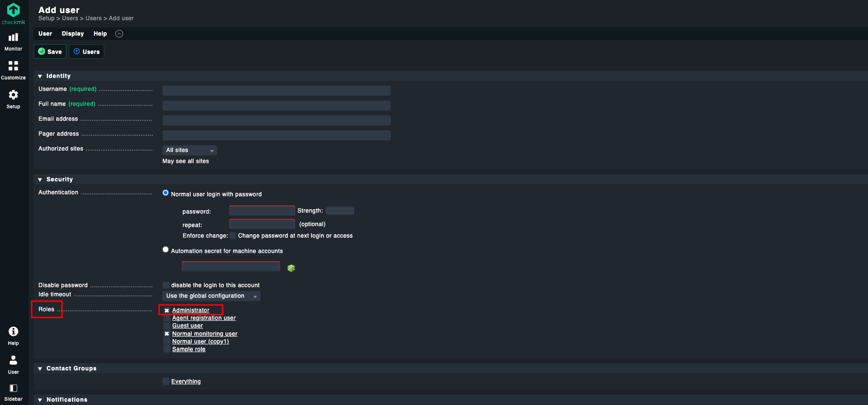Click the password input field

262,210
